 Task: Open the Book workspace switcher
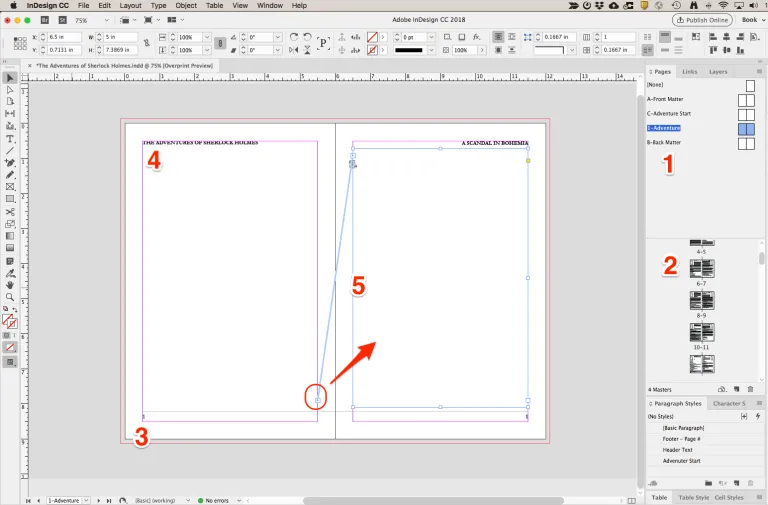(x=753, y=20)
